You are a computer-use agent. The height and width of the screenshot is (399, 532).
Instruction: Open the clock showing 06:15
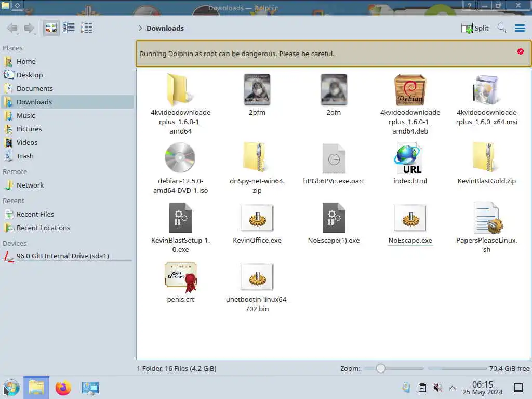click(x=483, y=388)
